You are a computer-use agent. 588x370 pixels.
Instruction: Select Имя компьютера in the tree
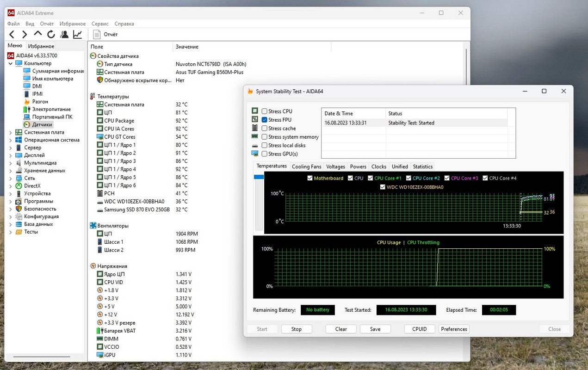[x=52, y=79]
